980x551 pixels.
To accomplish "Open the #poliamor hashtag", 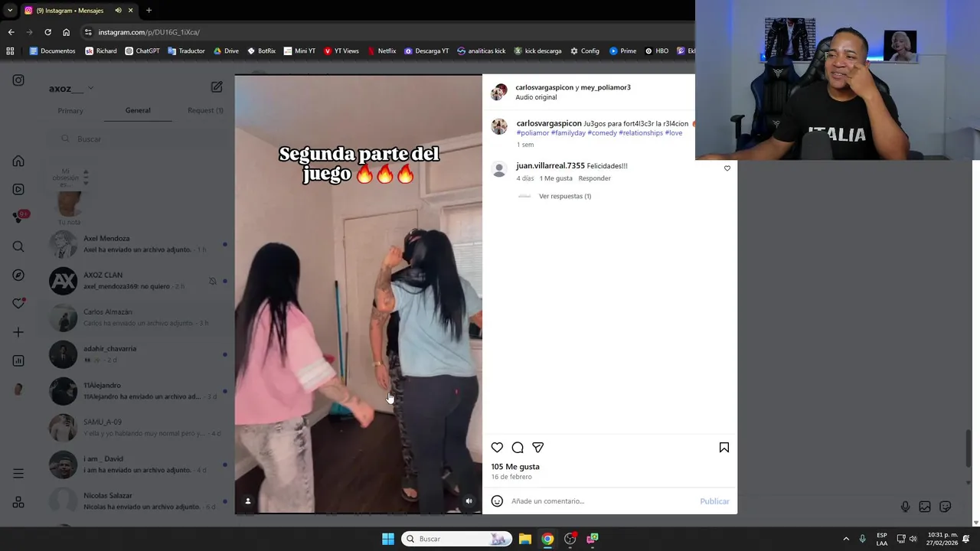I will tap(533, 133).
